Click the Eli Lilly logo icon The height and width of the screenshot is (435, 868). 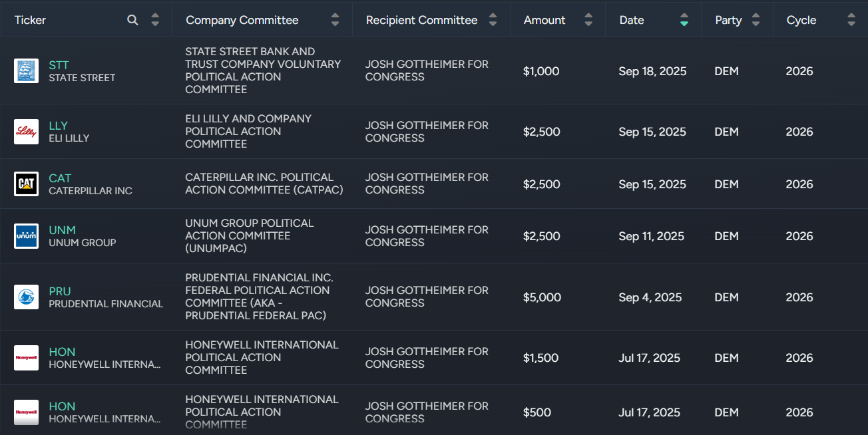27,132
